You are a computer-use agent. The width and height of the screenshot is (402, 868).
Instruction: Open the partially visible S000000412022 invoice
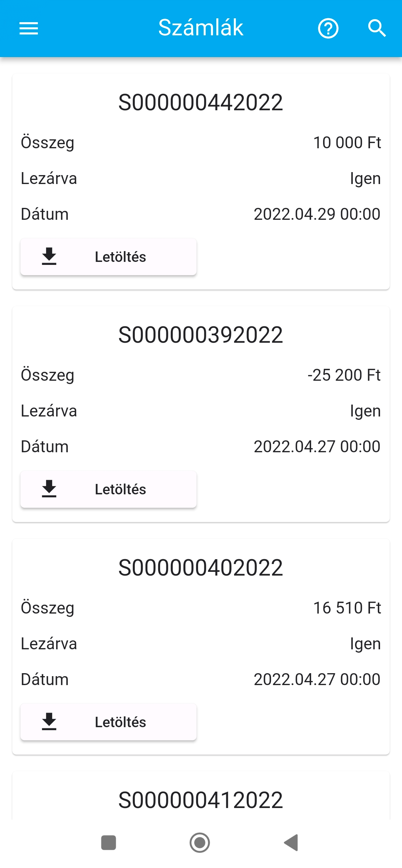201,800
